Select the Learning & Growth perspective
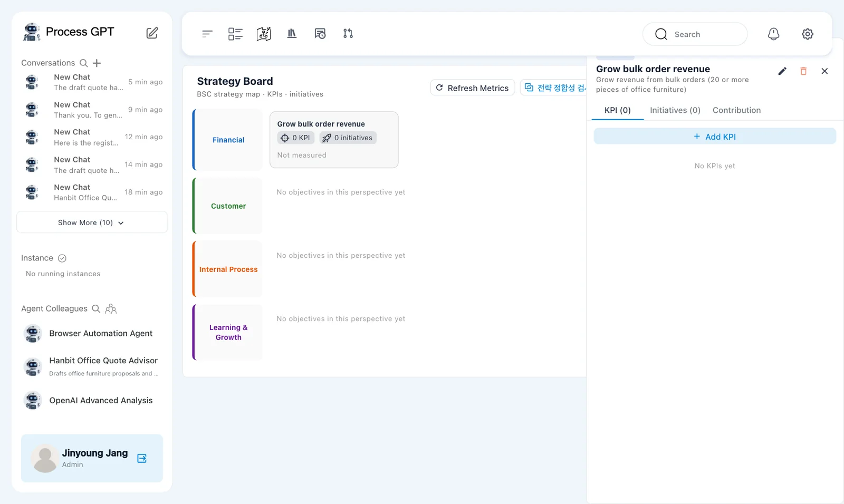 [x=227, y=333]
